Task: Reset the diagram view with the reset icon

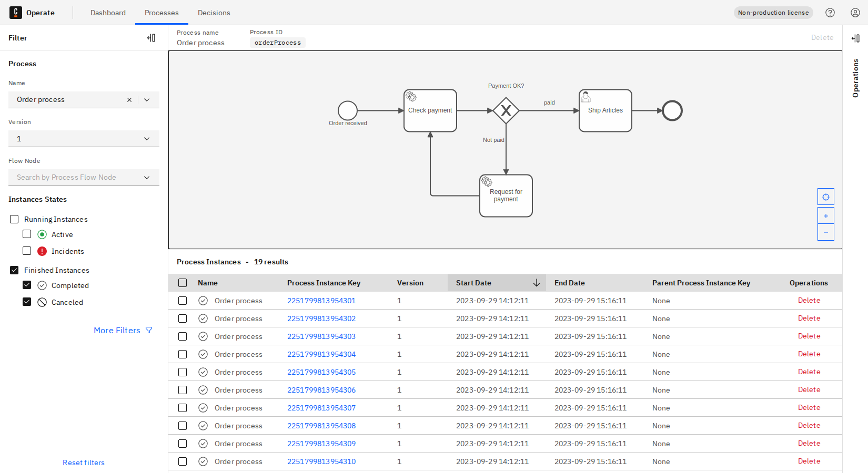Action: tap(825, 196)
